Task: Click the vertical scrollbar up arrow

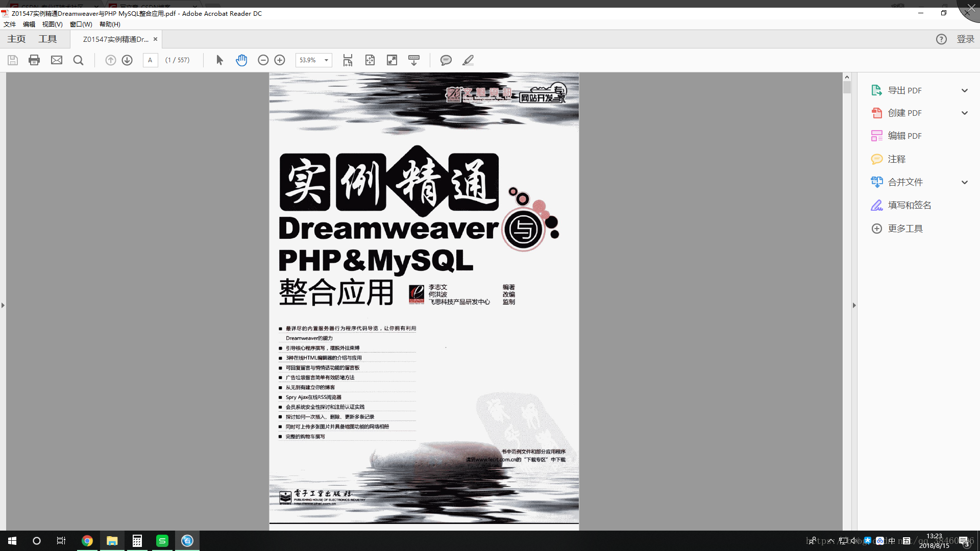Action: click(x=847, y=77)
